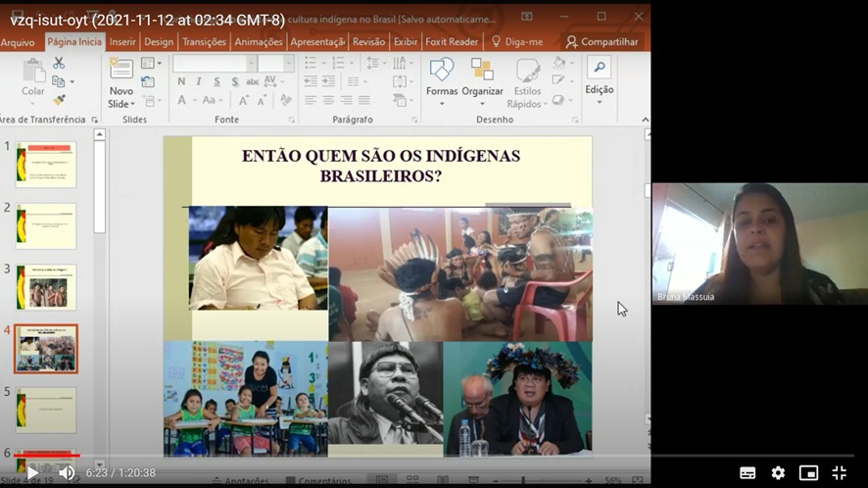This screenshot has width=868, height=488.
Task: Click the shape outline pen icon
Action: [x=559, y=81]
